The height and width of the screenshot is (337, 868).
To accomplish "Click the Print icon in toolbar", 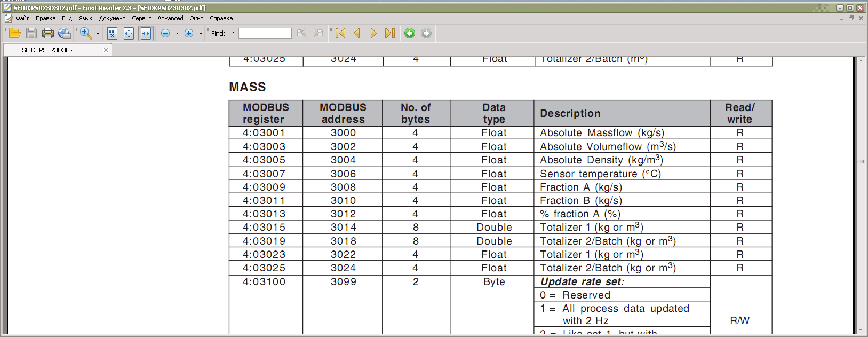I will (48, 33).
